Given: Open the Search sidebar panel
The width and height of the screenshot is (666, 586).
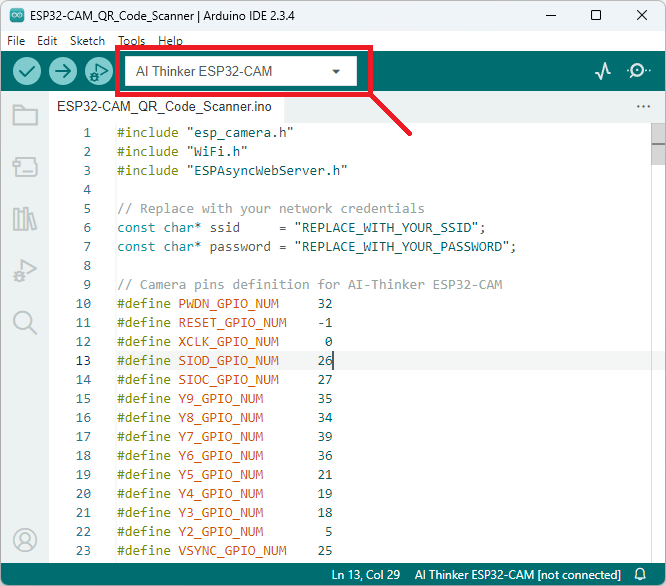Looking at the screenshot, I should point(25,321).
